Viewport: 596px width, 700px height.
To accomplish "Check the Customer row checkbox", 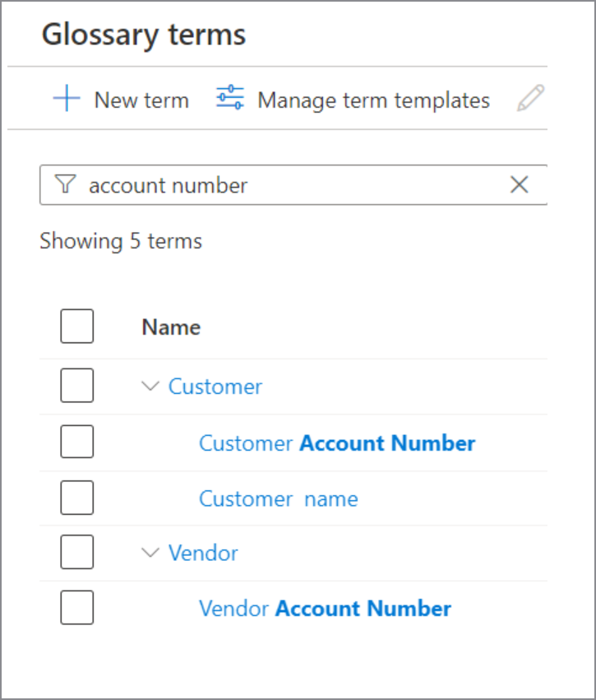I will coord(76,386).
